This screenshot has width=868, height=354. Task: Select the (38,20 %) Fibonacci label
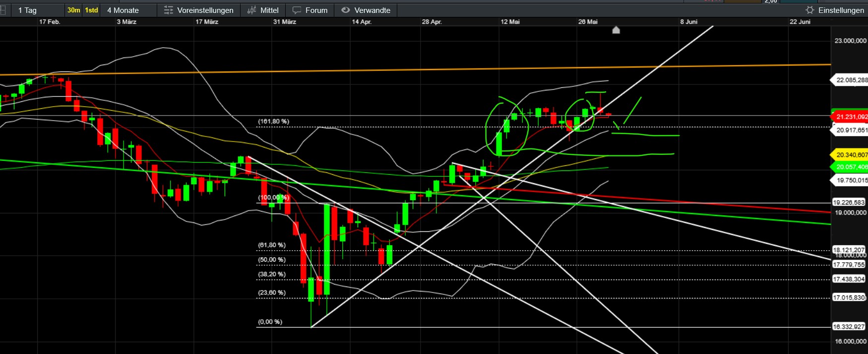[x=272, y=274]
